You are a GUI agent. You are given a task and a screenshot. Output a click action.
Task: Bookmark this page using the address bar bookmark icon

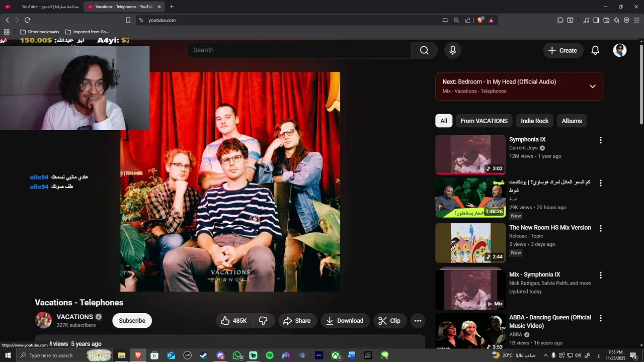pyautogui.click(x=128, y=20)
